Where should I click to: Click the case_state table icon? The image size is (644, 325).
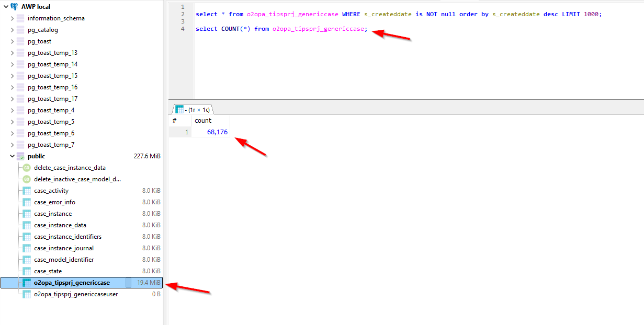[x=27, y=271]
